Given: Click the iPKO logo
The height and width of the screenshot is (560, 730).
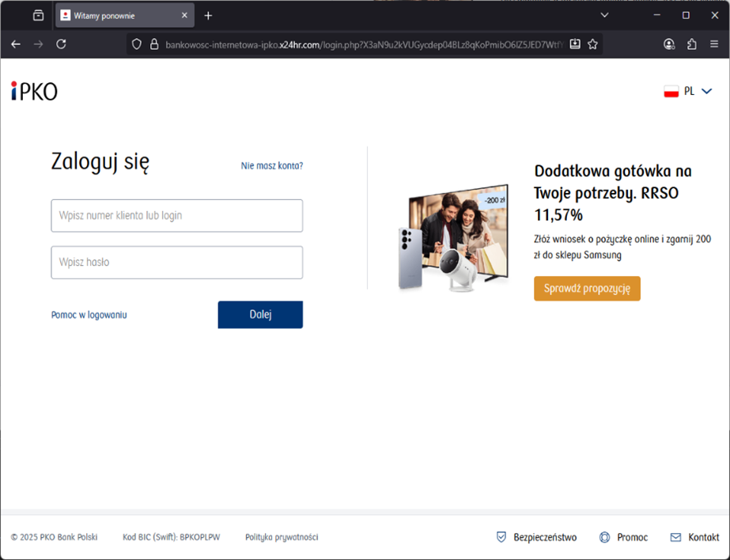Looking at the screenshot, I should click(34, 92).
